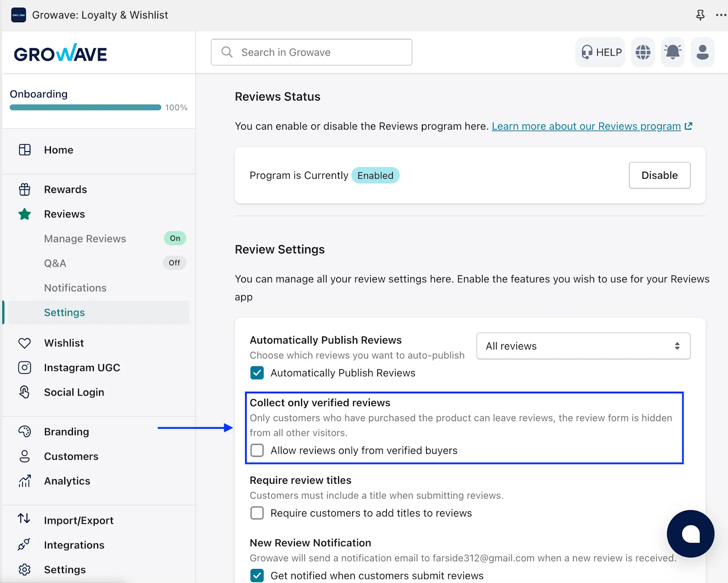Open Manage Reviews submenu item

click(85, 238)
